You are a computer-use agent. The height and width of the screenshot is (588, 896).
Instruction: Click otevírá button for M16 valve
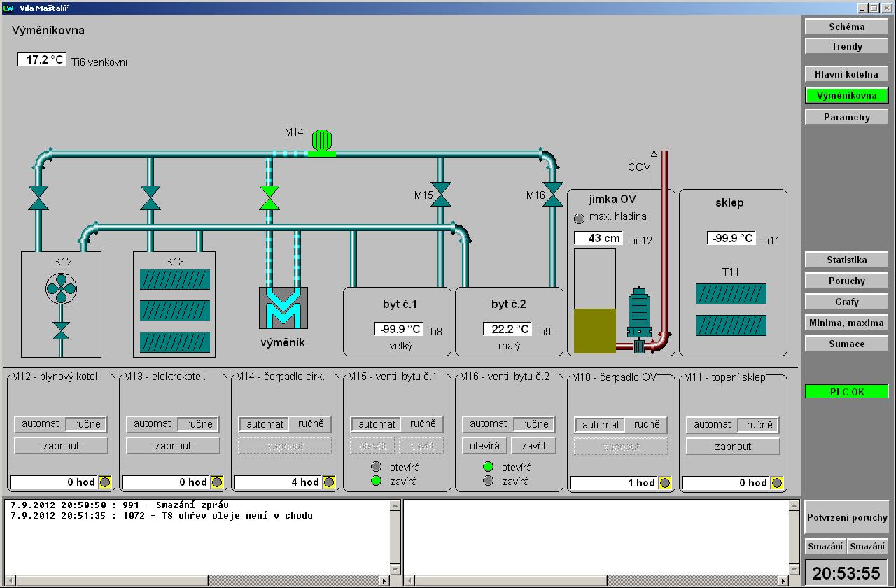tap(484, 446)
